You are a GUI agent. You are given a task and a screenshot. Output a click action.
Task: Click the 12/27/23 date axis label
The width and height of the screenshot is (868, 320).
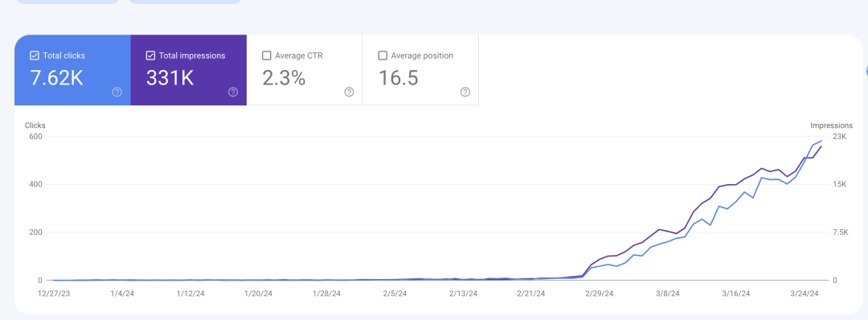pos(53,293)
